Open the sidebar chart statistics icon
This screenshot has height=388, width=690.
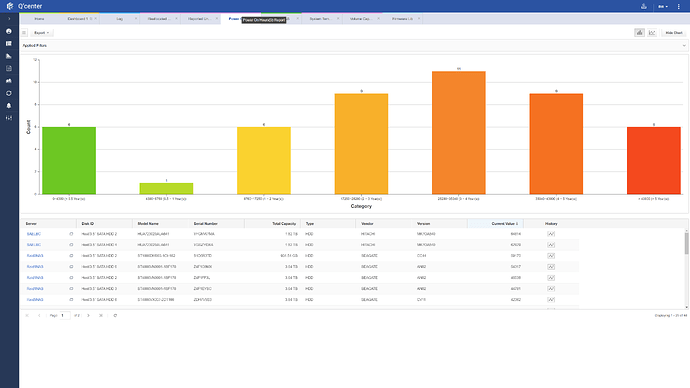click(x=9, y=56)
